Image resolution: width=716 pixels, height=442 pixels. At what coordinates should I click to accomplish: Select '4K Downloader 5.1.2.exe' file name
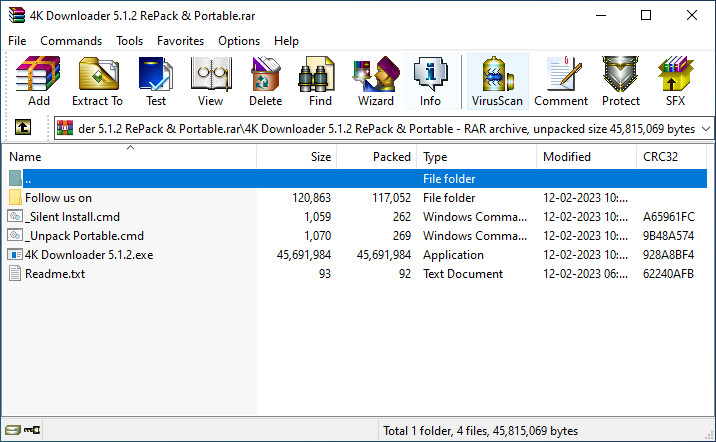pyautogui.click(x=89, y=255)
